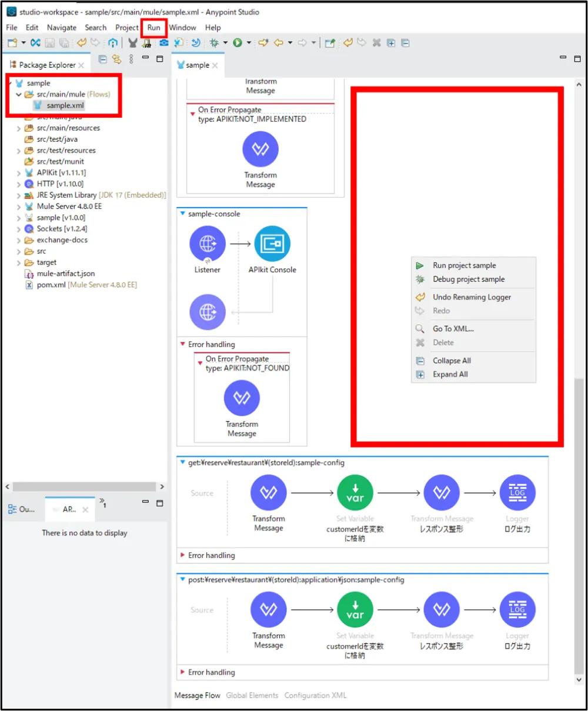Select the Mule Server 4.8.0 EE library
The height and width of the screenshot is (711, 588).
point(64,206)
